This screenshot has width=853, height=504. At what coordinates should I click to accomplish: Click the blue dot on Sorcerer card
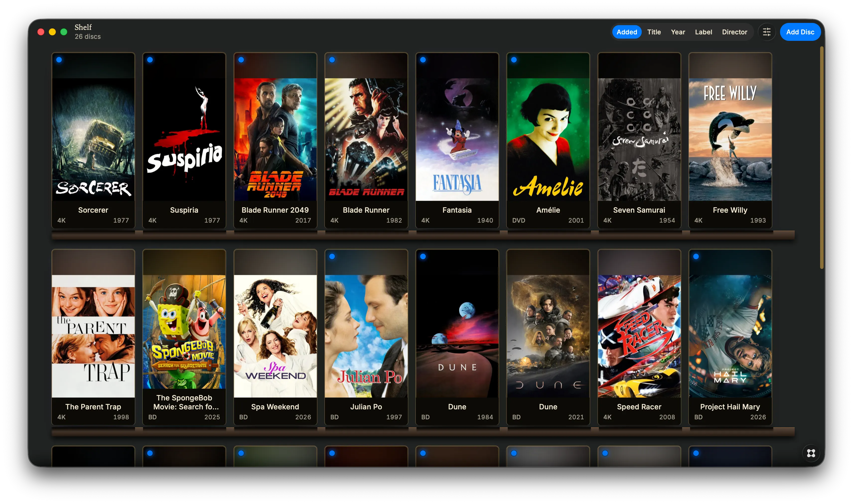point(59,60)
